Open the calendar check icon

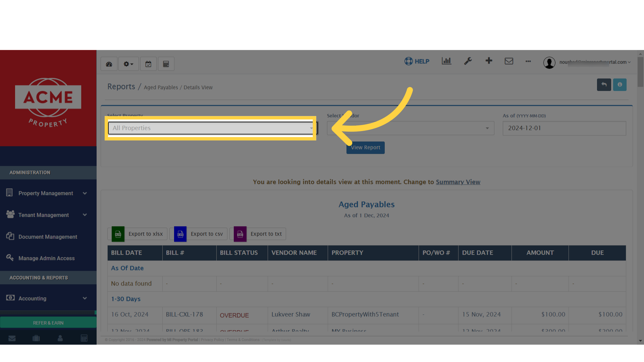[148, 64]
